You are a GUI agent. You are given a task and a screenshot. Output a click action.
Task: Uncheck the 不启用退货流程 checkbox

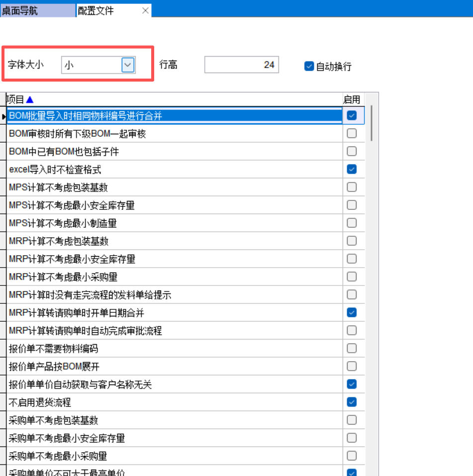352,402
